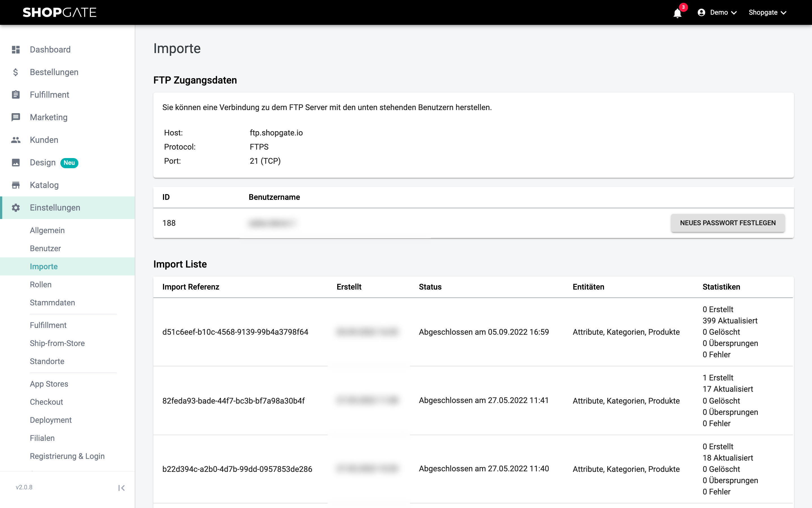This screenshot has width=812, height=508.
Task: Click the Einstellungen gear icon
Action: [x=16, y=208]
